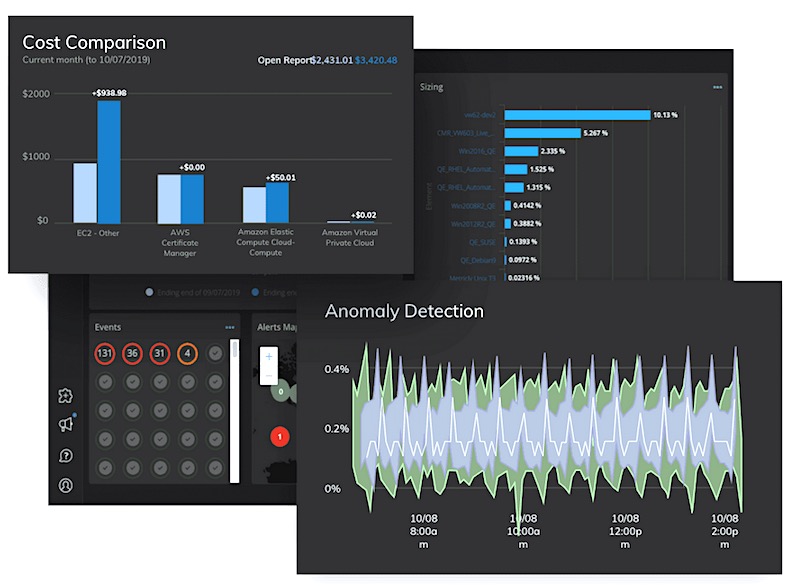796x587 pixels.
Task: Toggle first checkmark circle in second events row
Action: pyautogui.click(x=104, y=382)
